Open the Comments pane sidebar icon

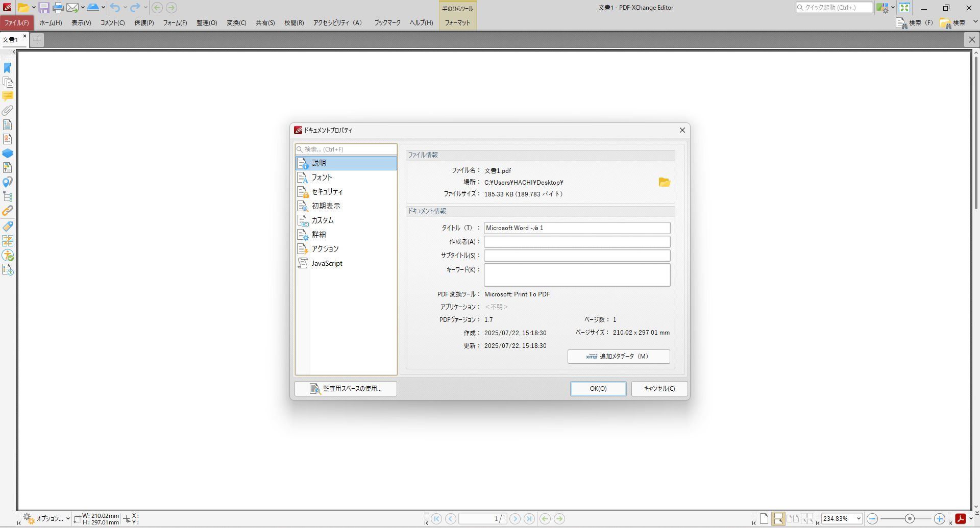tap(8, 96)
